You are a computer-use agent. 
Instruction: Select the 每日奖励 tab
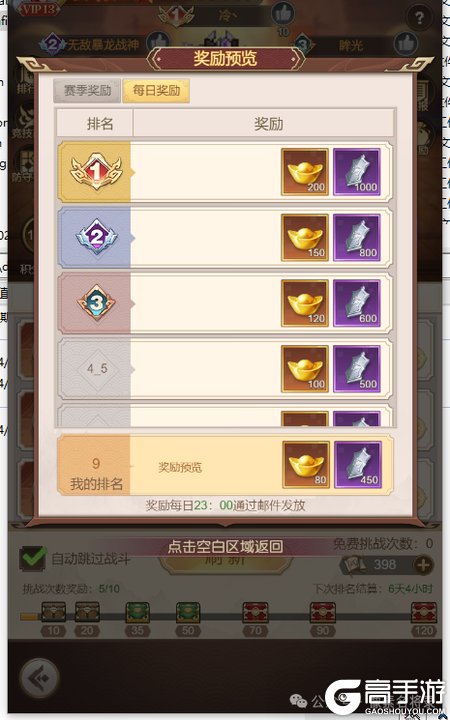click(x=156, y=90)
